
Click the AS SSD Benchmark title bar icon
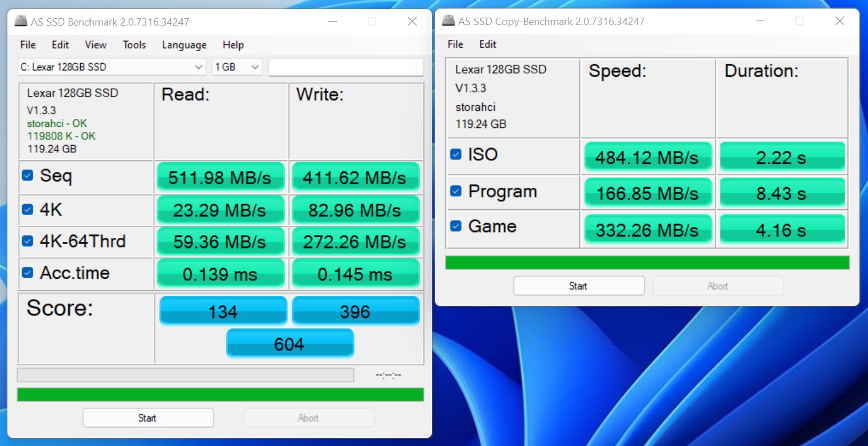tap(21, 22)
